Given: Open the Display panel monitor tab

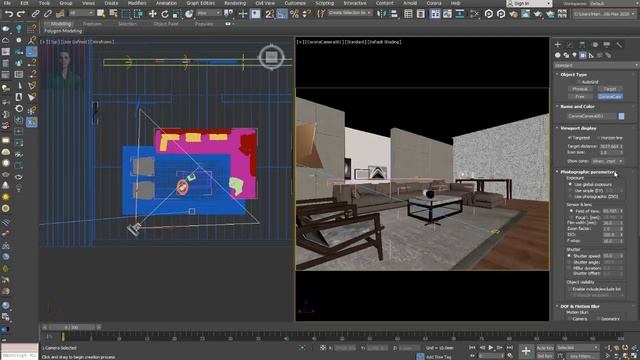Looking at the screenshot, I should pyautogui.click(x=607, y=44).
